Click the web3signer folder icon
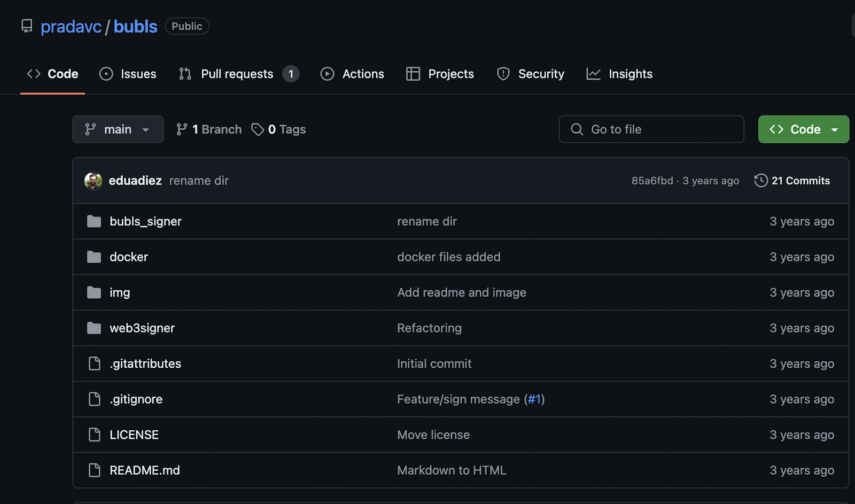This screenshot has width=855, height=504. click(94, 328)
